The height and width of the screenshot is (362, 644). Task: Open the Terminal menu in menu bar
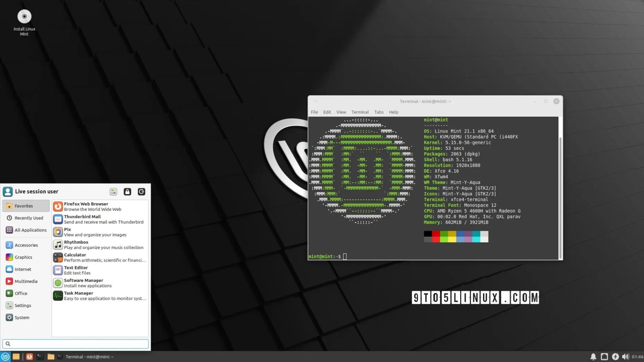click(x=360, y=112)
